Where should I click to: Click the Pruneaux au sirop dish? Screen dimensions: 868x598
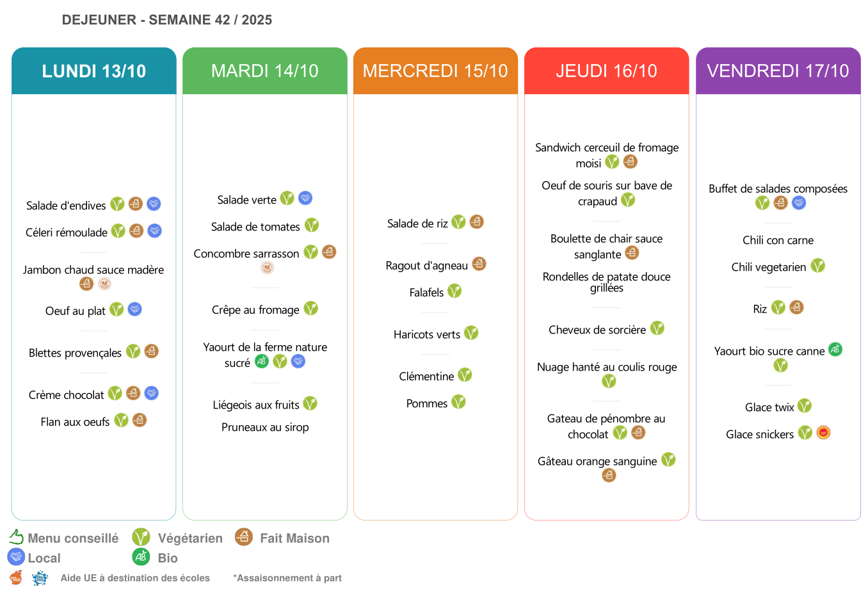[x=265, y=428]
